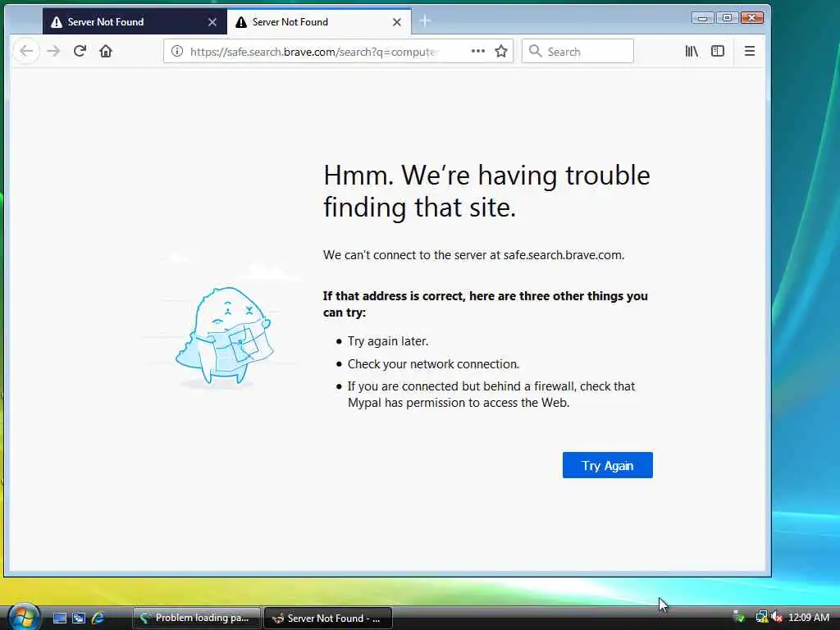
Task: Click the error mascot illustration
Action: (224, 337)
